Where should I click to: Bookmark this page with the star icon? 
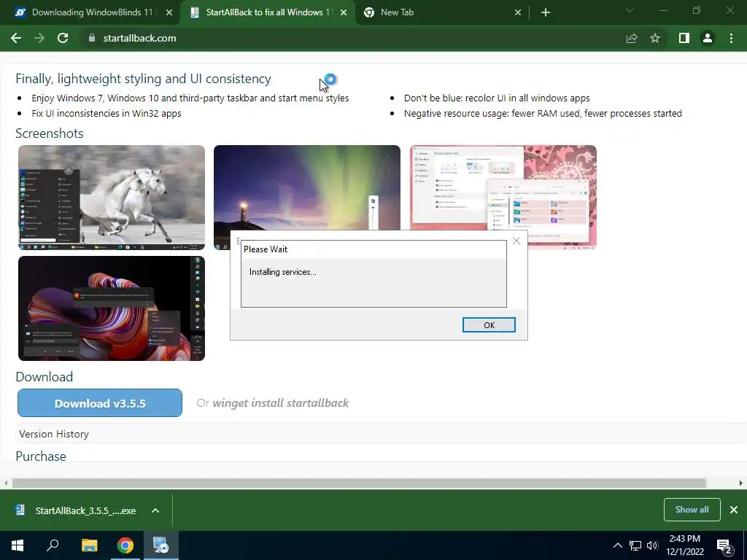pyautogui.click(x=655, y=38)
